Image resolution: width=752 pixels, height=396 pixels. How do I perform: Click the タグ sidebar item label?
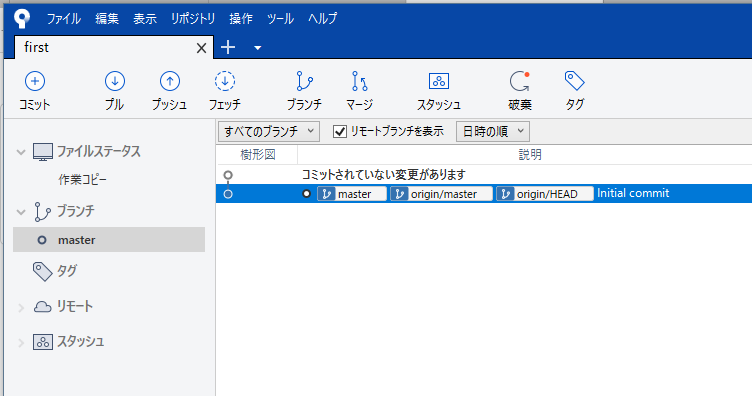67,271
